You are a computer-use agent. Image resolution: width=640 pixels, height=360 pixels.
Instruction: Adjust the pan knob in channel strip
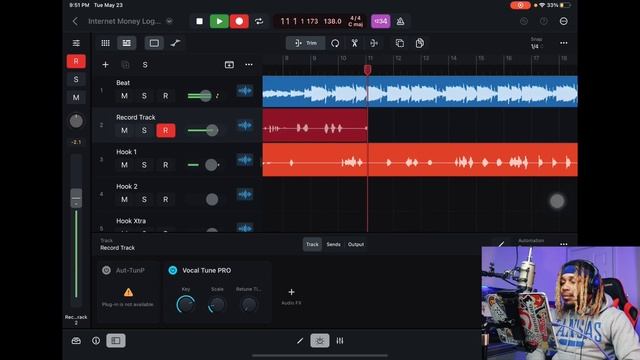pos(76,121)
